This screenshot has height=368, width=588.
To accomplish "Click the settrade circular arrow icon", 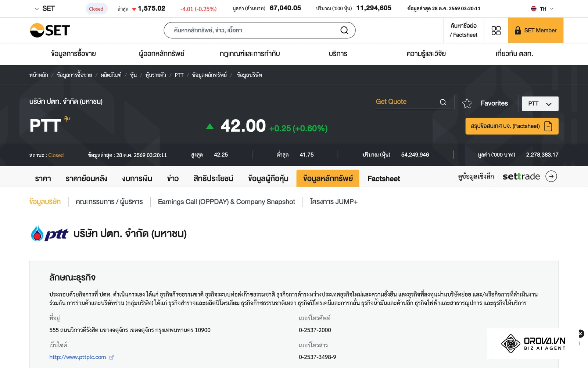I will (551, 176).
